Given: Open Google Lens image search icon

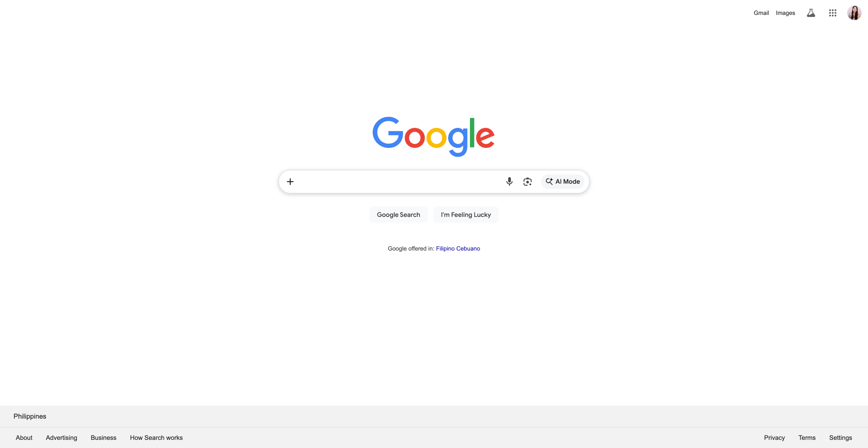Looking at the screenshot, I should (x=528, y=182).
